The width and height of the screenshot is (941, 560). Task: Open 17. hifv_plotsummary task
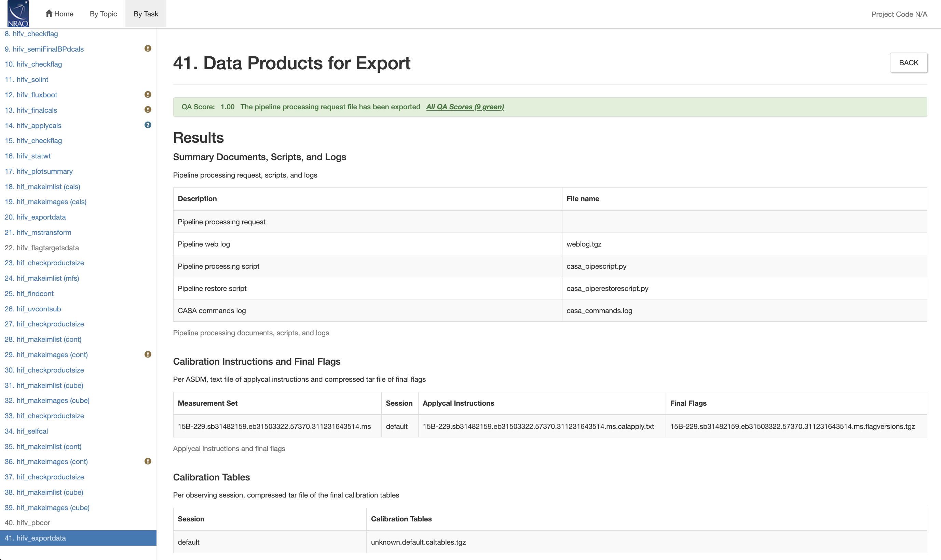pos(39,171)
